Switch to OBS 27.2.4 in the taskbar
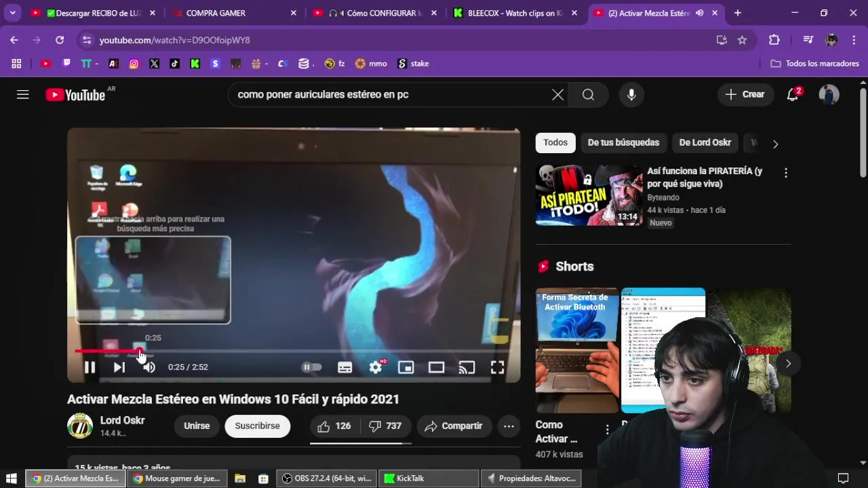 (x=327, y=479)
